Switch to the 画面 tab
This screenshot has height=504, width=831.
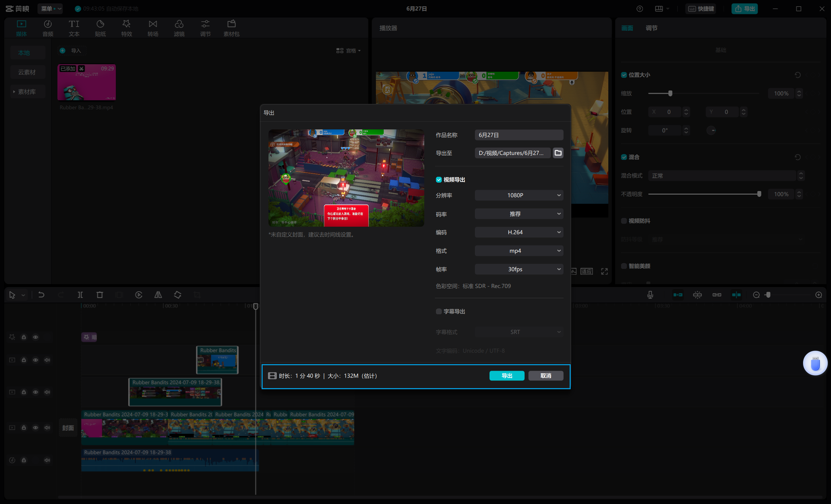627,28
